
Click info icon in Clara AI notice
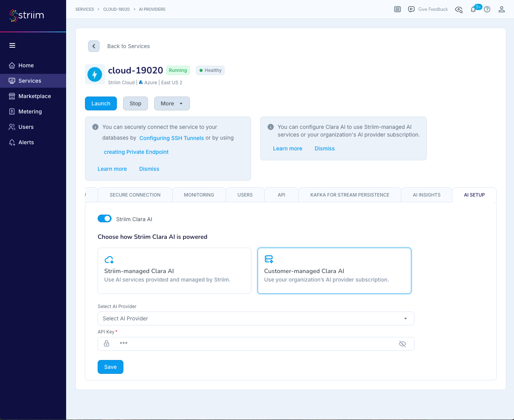[271, 127]
